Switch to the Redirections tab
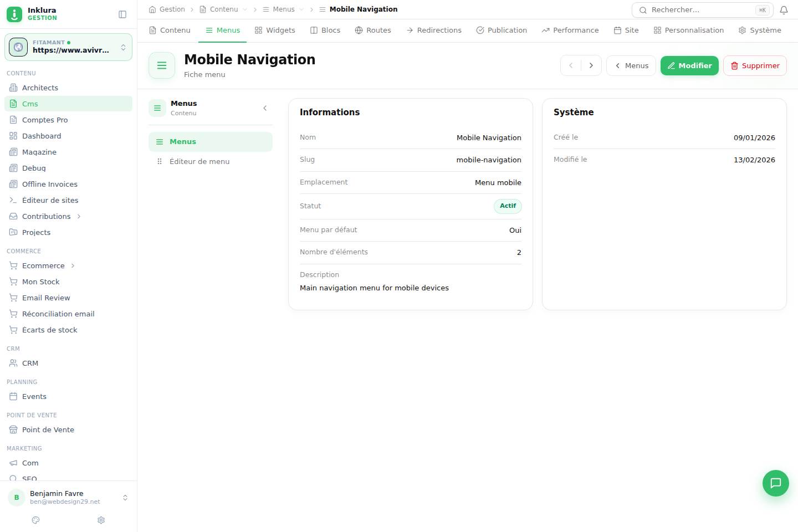Viewport: 798px width, 532px height. [x=434, y=30]
